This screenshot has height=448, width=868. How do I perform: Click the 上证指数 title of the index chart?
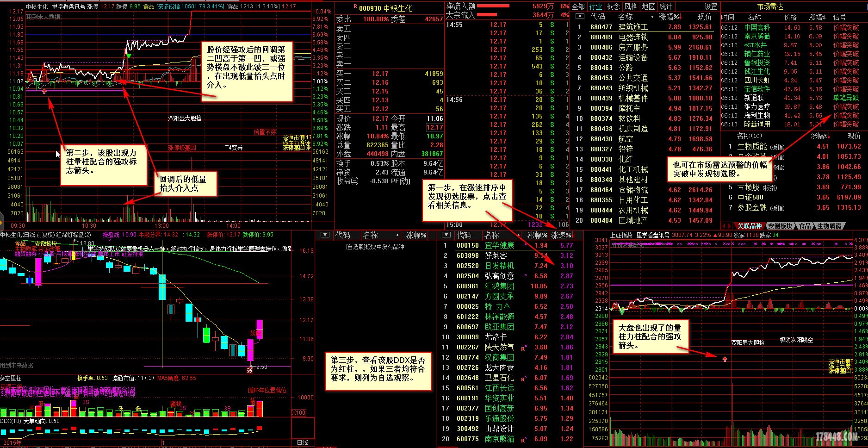tap(621, 235)
